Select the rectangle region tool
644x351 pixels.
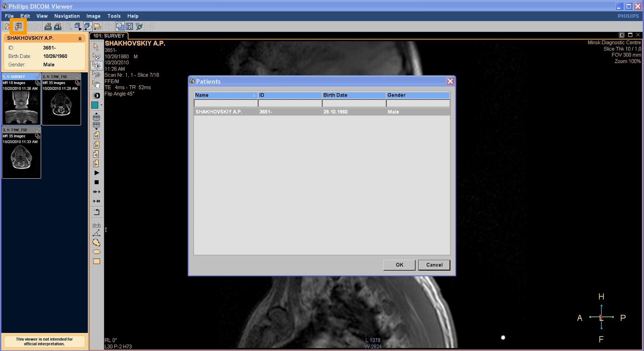coord(97,261)
